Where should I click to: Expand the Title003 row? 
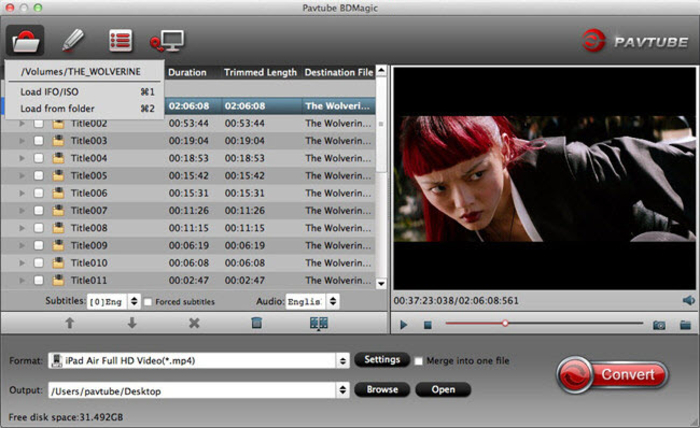[x=22, y=141]
